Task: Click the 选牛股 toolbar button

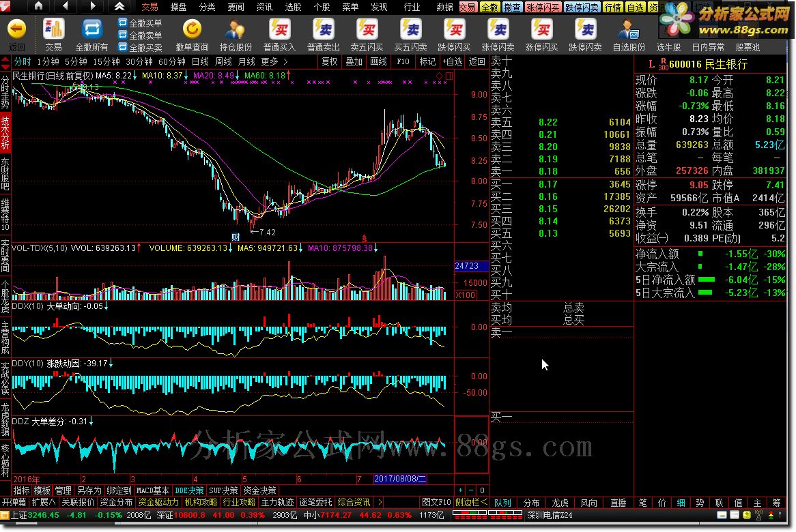Action: (x=668, y=47)
